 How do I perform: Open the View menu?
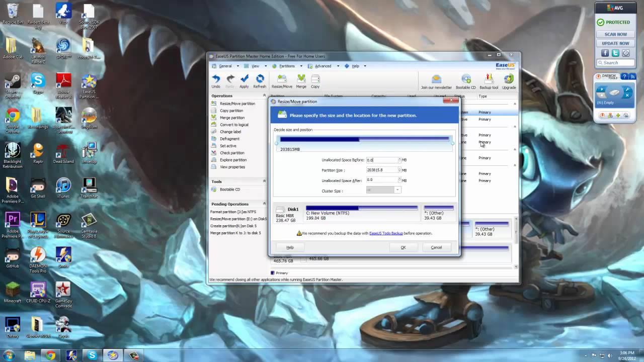click(255, 66)
